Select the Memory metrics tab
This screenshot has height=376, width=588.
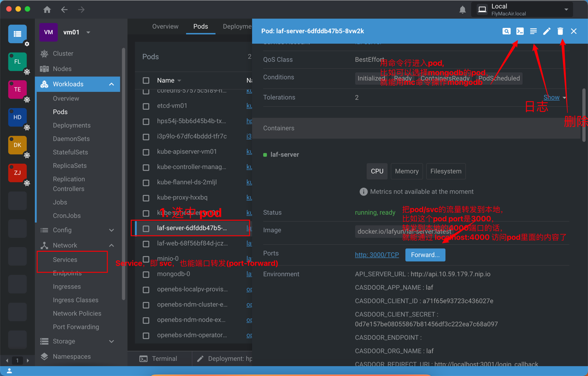tap(406, 172)
